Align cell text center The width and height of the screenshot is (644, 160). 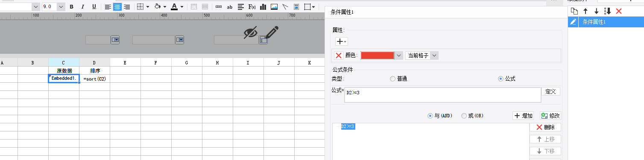coord(117,7)
